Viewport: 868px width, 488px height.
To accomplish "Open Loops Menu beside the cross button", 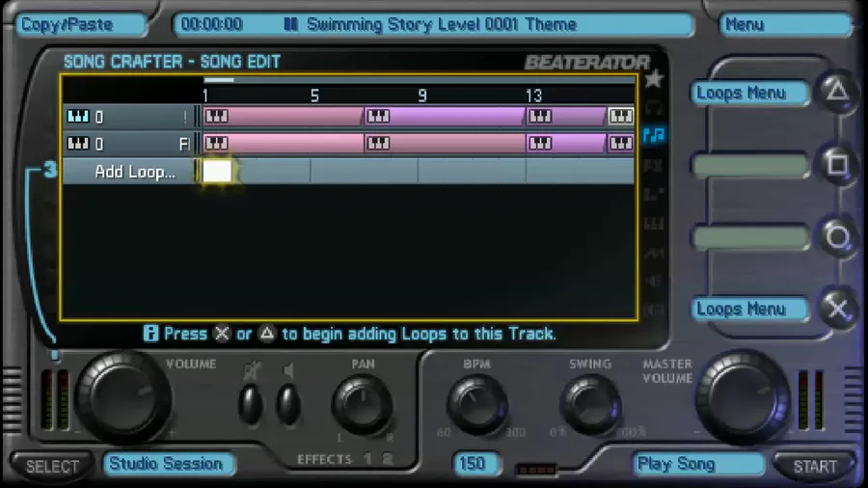I will (x=750, y=309).
